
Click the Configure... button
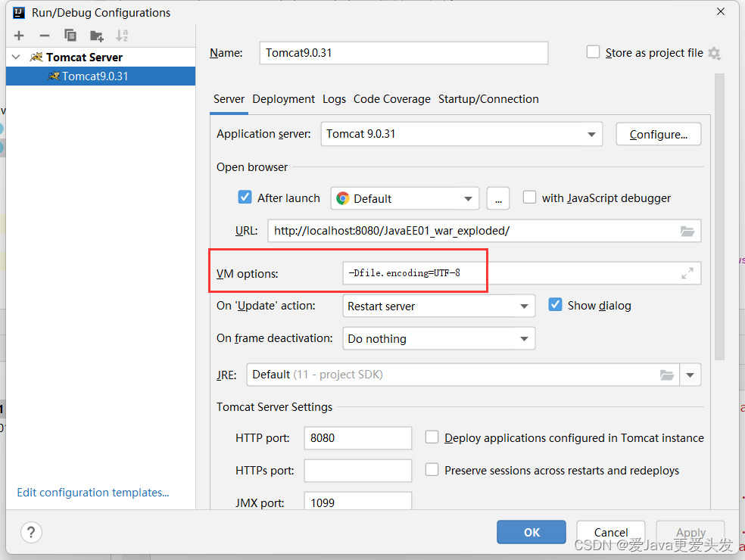tap(658, 135)
